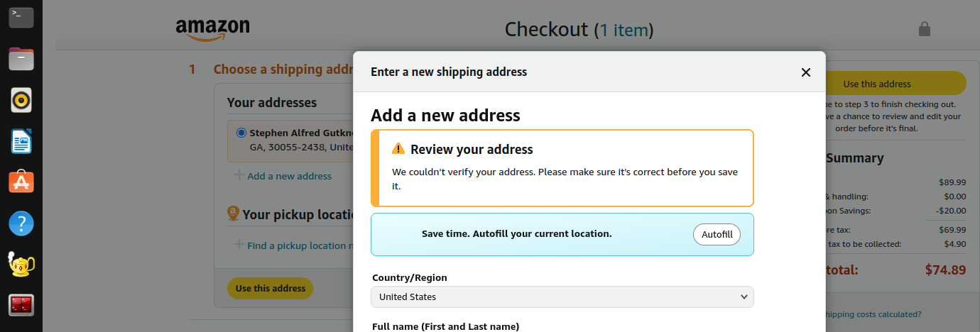The width and height of the screenshot is (980, 332).
Task: Select the Stephen Alfred address radio button
Action: coord(241,133)
